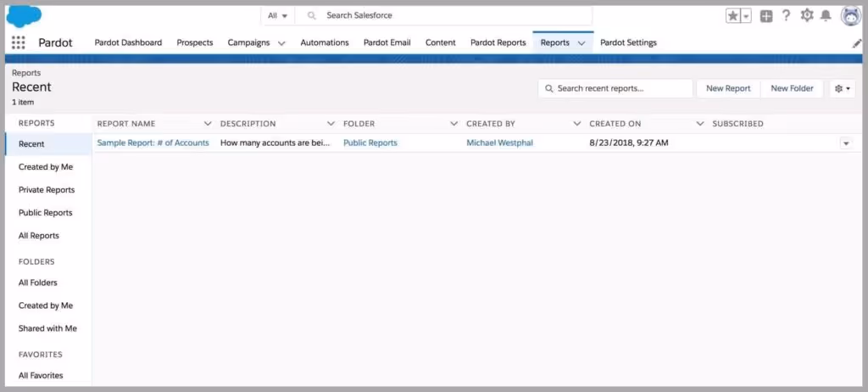Open Sample Report: # of Accounts link
The height and width of the screenshot is (392, 868).
click(x=153, y=143)
